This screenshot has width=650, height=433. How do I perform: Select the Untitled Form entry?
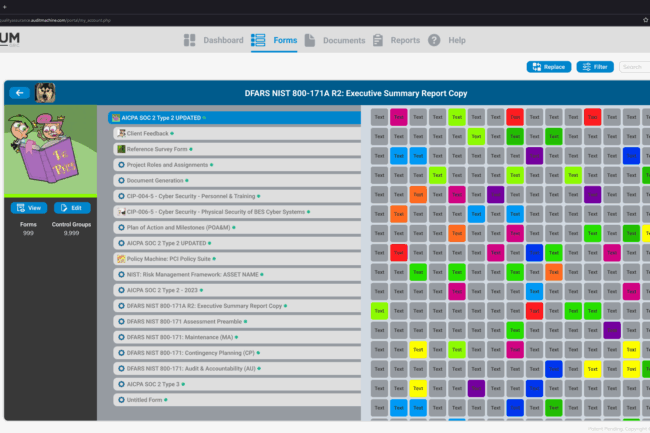(144, 400)
